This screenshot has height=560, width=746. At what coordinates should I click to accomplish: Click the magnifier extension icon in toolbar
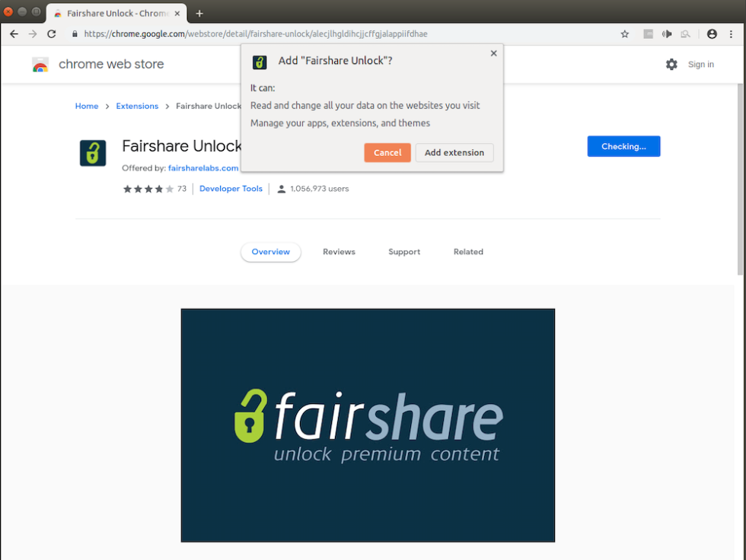click(685, 33)
